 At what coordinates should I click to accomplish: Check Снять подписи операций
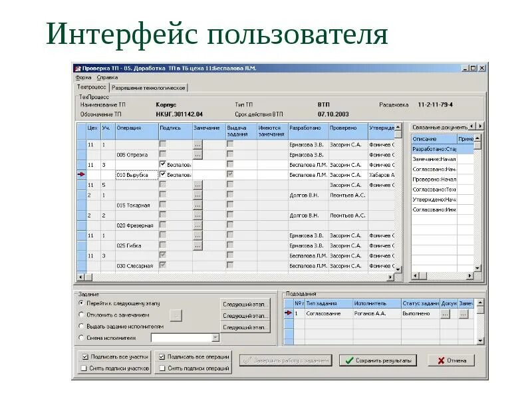(x=162, y=368)
